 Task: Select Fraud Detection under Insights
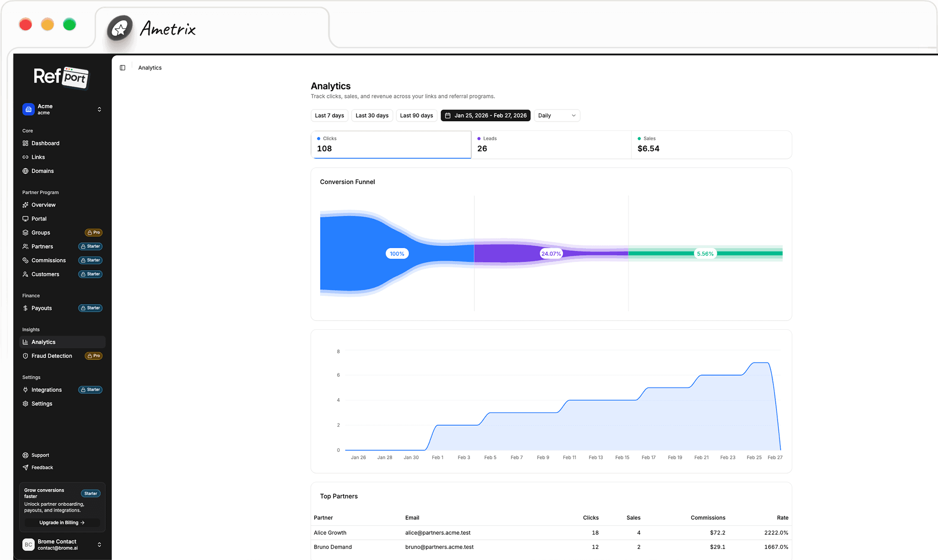[x=51, y=356]
